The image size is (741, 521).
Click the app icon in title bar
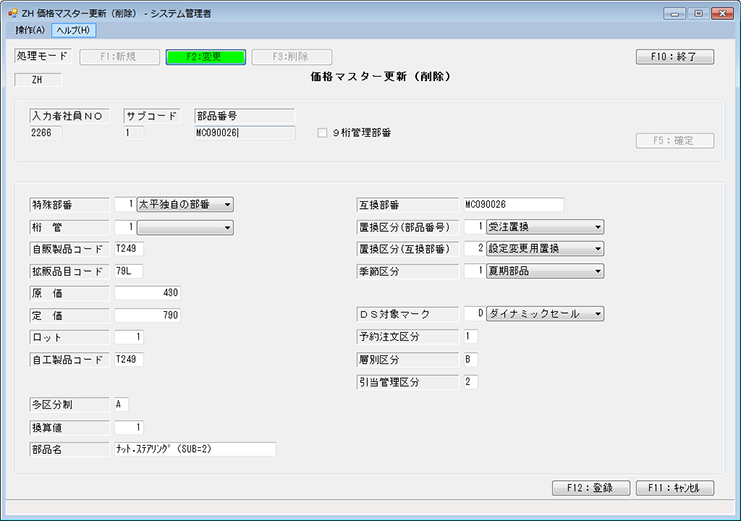coord(12,13)
